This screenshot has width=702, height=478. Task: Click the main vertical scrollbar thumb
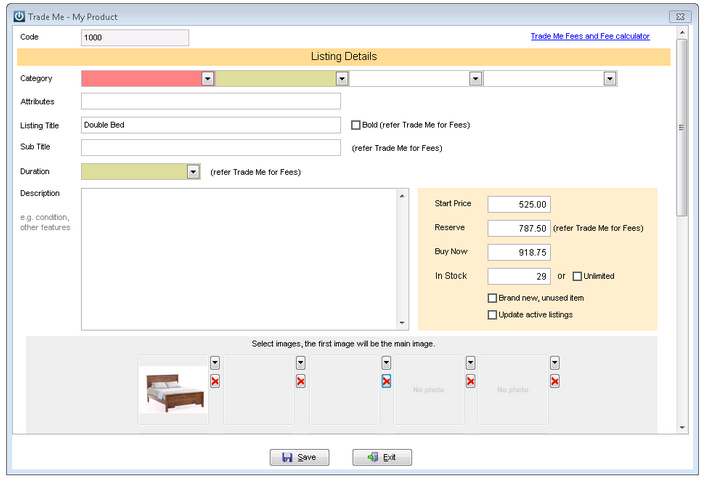point(682,128)
